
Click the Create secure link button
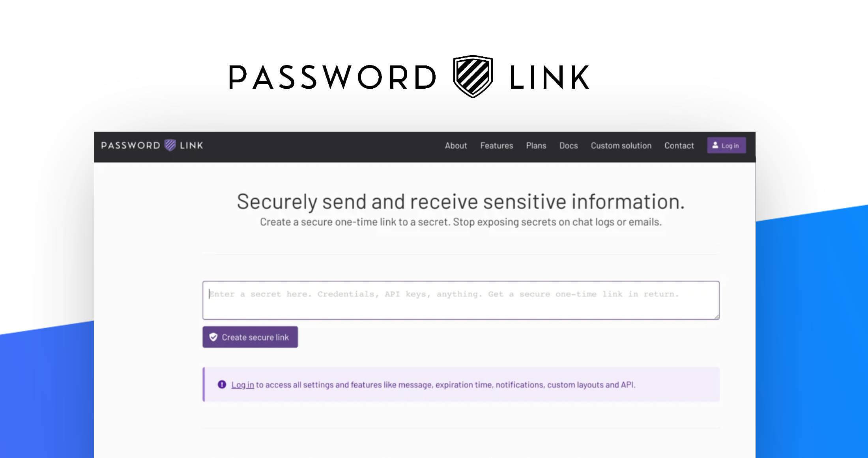(250, 337)
